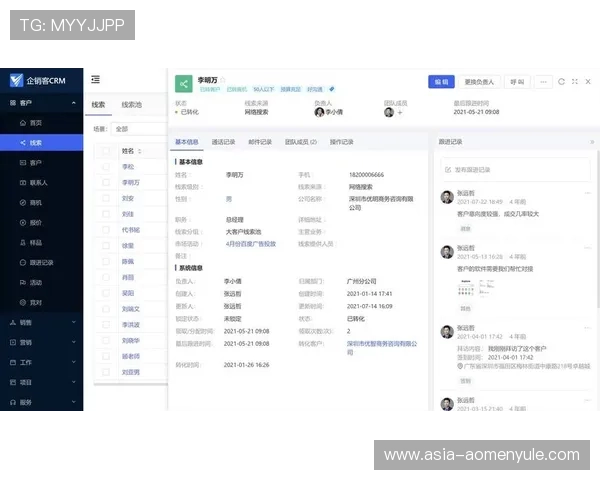The height and width of the screenshot is (480, 600).
Task: Check the 李松 row checkbox
Action: pyautogui.click(x=106, y=167)
